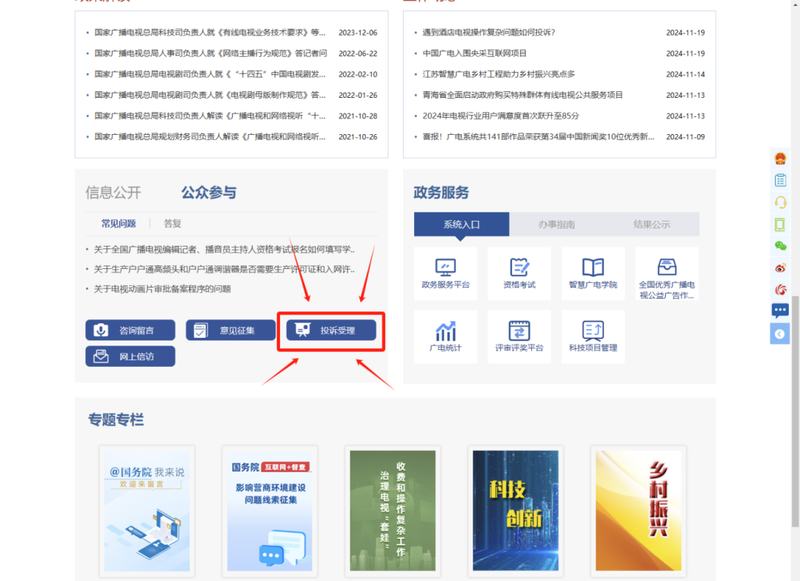Click the 广电统计 chart icon
Image resolution: width=800 pixels, height=581 pixels.
(446, 332)
